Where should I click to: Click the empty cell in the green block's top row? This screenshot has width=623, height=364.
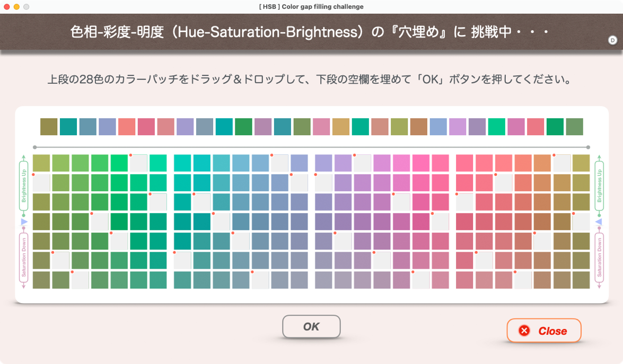point(138,163)
